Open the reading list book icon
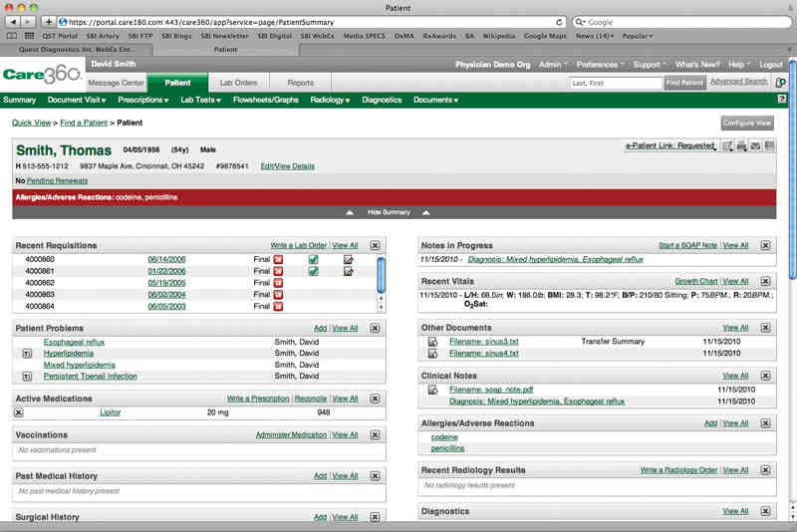Viewport: 797px width, 532px height. coord(12,36)
